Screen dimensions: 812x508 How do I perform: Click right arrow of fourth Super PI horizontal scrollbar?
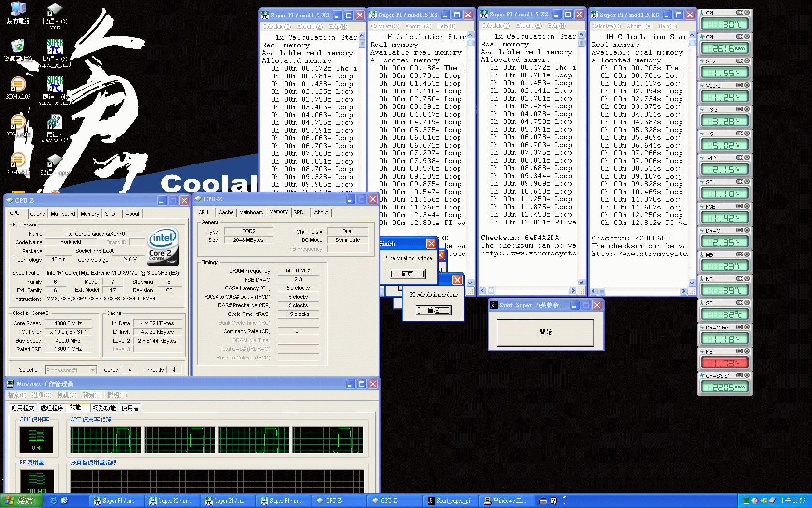coord(683,291)
